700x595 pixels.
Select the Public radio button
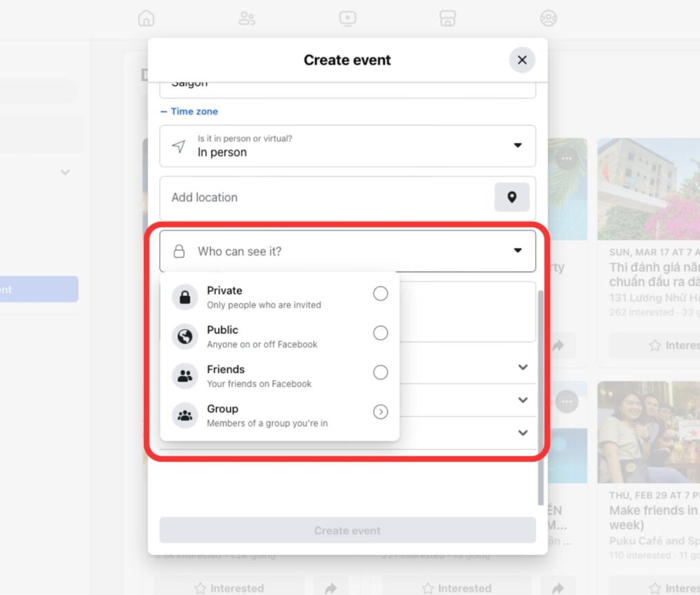(380, 333)
